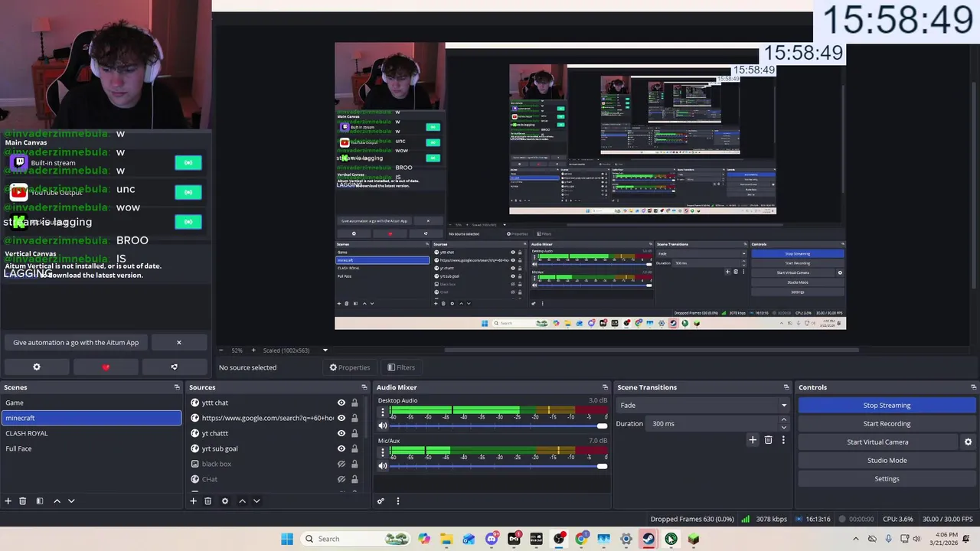Open Desktop Audio three-dot options

pyautogui.click(x=383, y=412)
